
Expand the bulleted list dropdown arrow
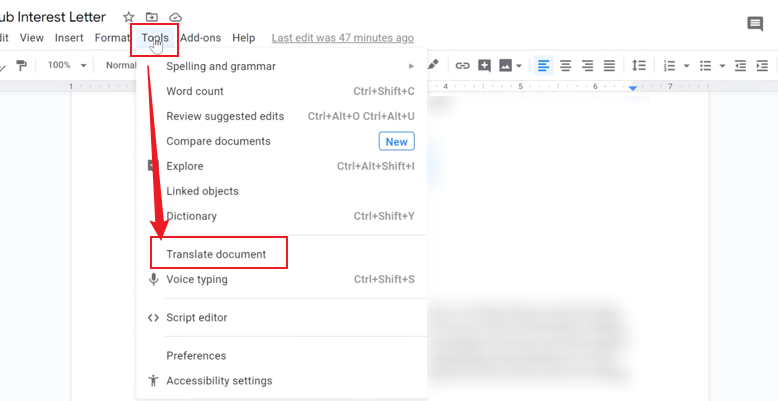[x=722, y=66]
